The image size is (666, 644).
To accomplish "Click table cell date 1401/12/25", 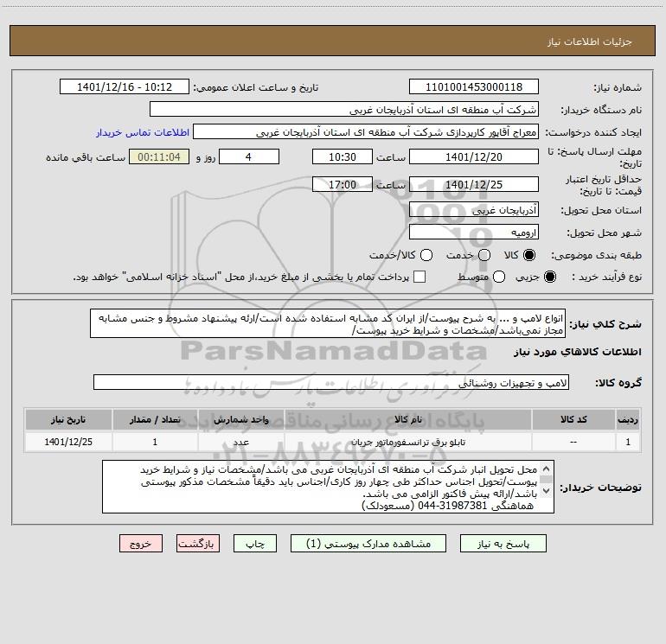I will (x=68, y=442).
